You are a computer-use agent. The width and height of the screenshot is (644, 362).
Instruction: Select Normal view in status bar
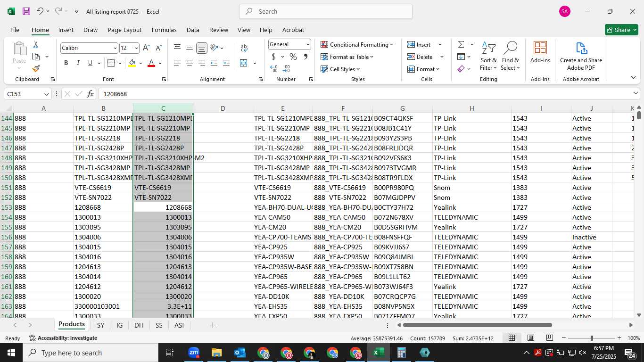click(x=512, y=338)
